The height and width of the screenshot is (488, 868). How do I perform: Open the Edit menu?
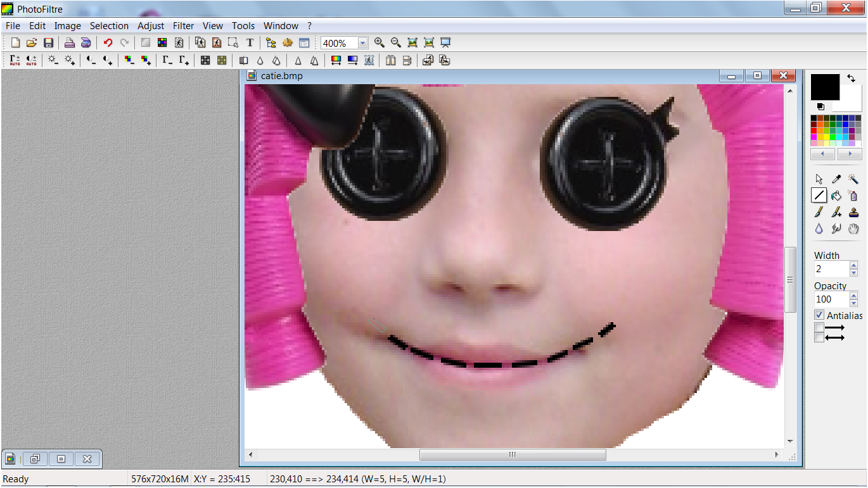37,26
